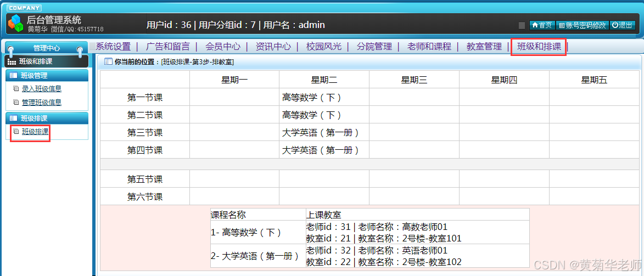Click the icon beside 班级管理 section

[x=14, y=75]
